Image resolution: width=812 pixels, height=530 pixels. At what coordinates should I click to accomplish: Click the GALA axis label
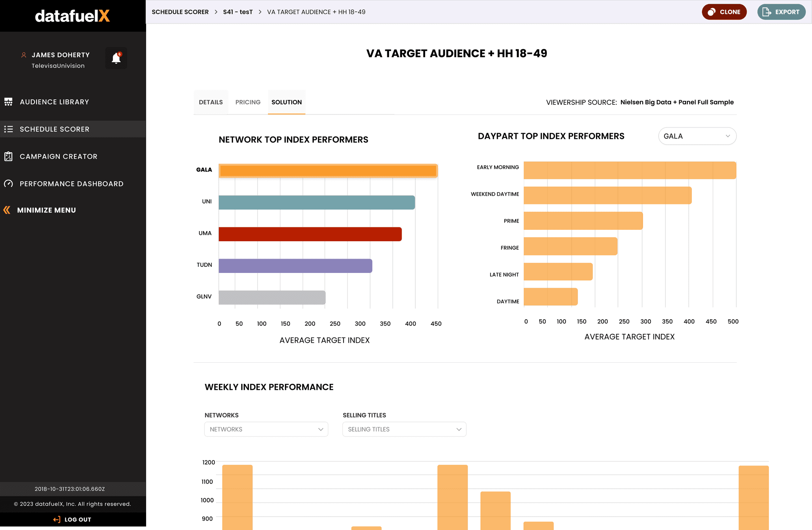[x=204, y=170]
